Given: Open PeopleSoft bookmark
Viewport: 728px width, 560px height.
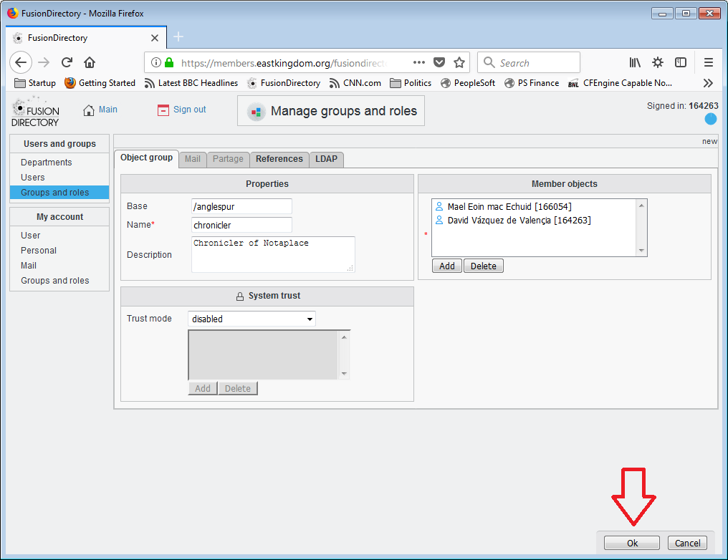Looking at the screenshot, I should click(x=467, y=83).
